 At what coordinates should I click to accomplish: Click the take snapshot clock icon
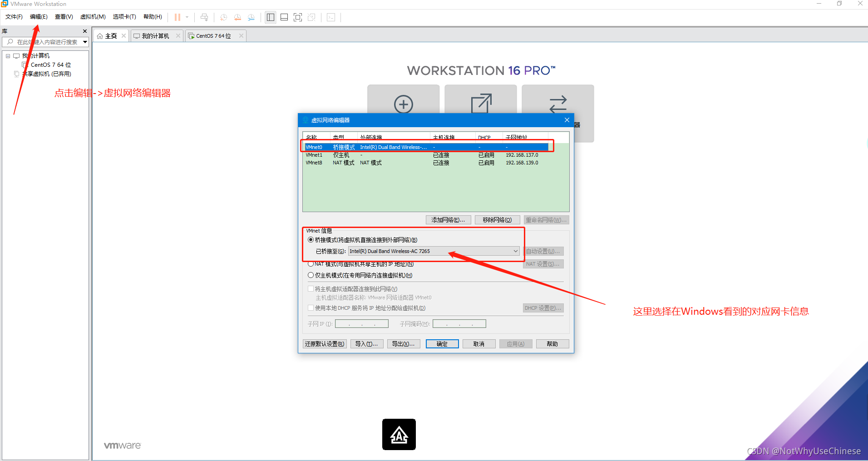click(223, 17)
